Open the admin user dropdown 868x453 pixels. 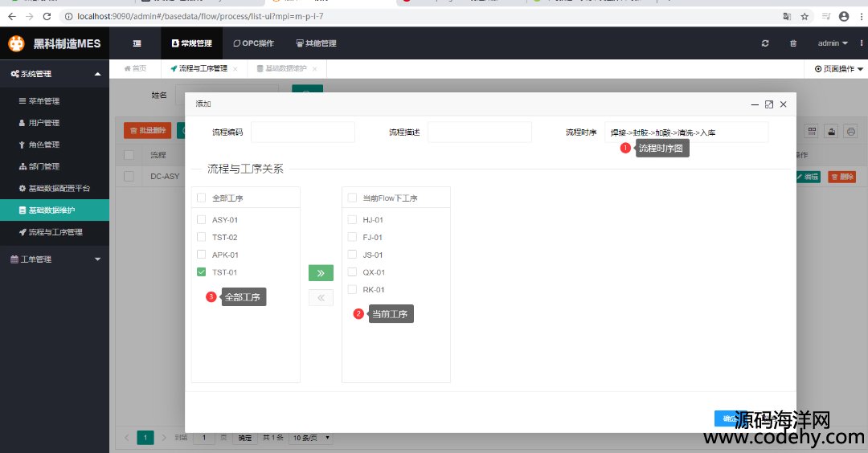point(832,43)
